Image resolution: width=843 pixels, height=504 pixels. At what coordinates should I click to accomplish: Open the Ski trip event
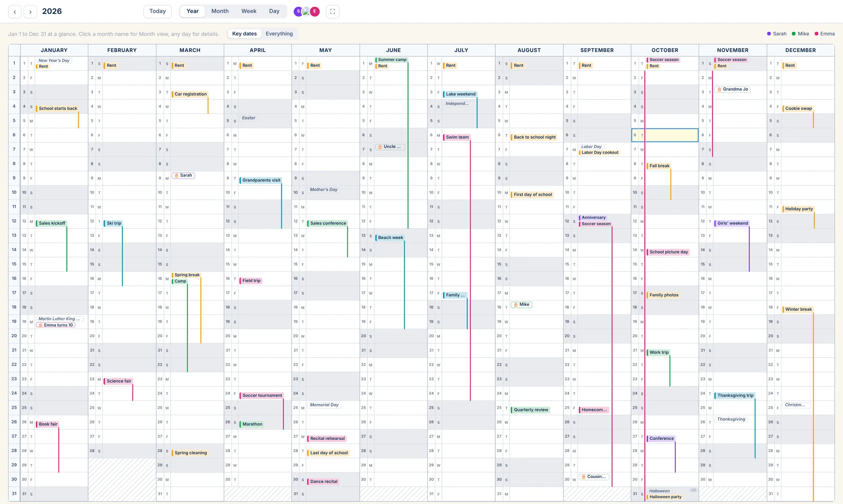click(113, 223)
